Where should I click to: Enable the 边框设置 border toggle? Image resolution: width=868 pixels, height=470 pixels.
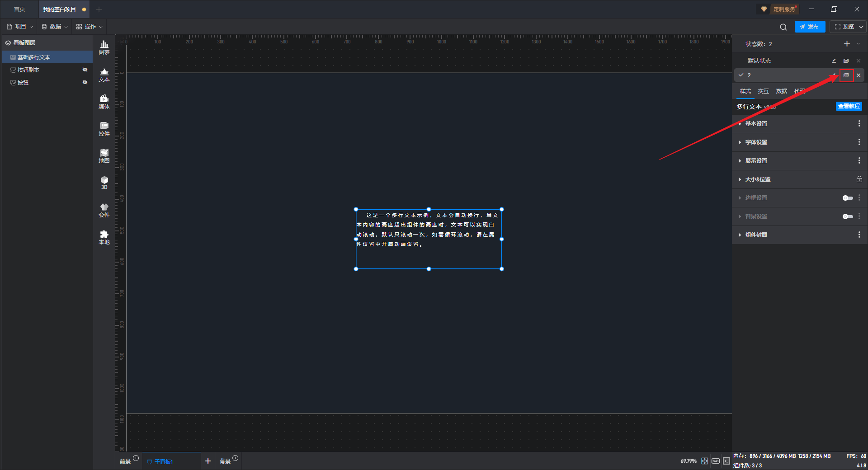(x=847, y=198)
